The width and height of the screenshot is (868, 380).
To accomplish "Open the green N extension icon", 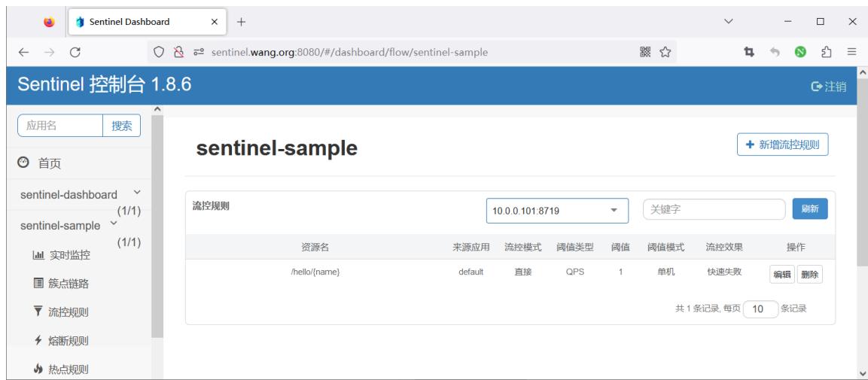I will click(800, 52).
